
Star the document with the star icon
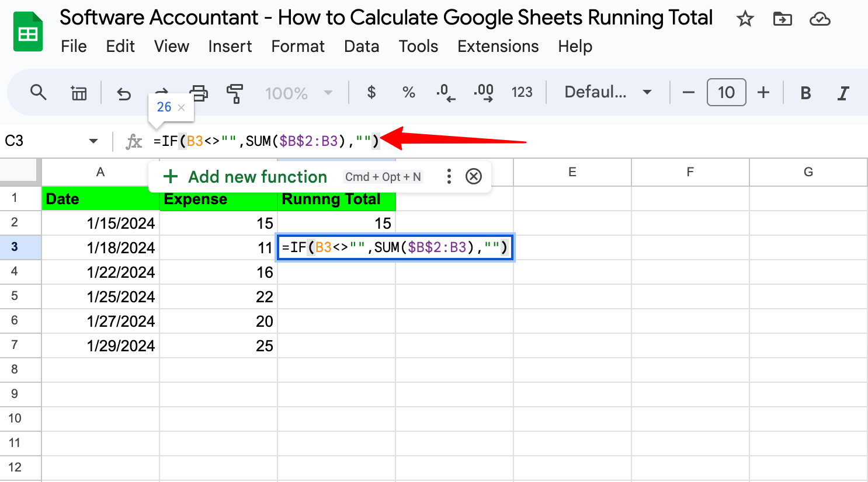745,19
